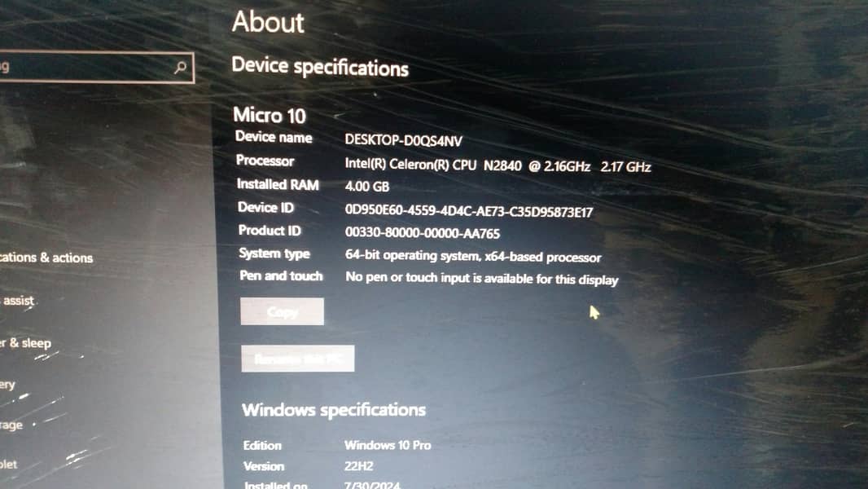
Task: Select the 22H2 version value
Action: 359,465
